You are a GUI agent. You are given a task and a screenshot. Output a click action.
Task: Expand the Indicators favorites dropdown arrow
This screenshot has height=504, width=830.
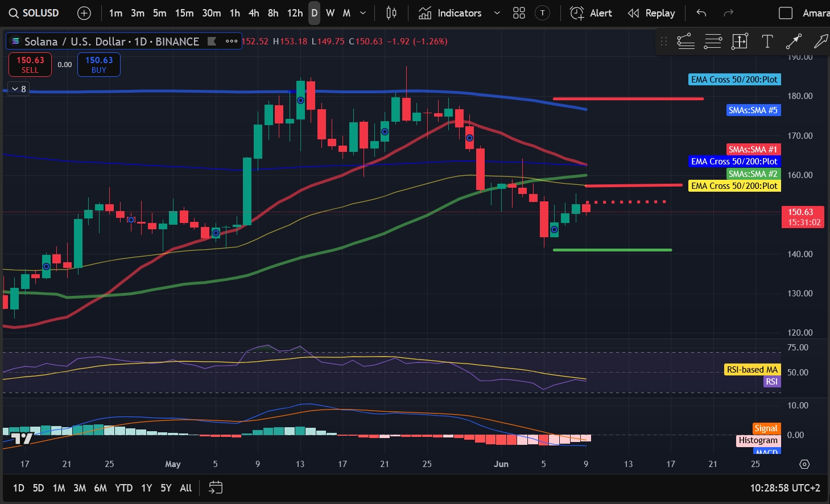(x=497, y=13)
